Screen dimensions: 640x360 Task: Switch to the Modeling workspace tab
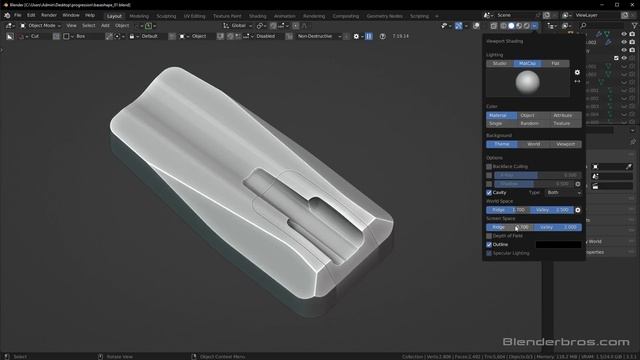click(x=139, y=16)
